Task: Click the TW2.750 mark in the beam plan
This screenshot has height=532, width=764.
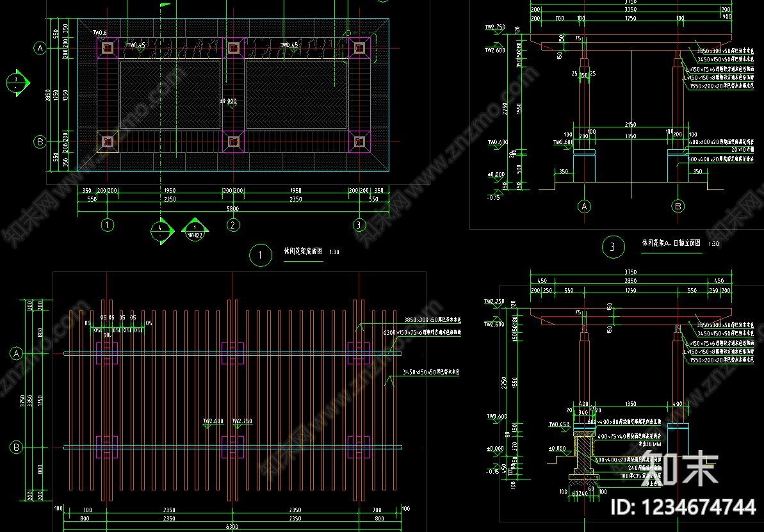Action: [242, 421]
